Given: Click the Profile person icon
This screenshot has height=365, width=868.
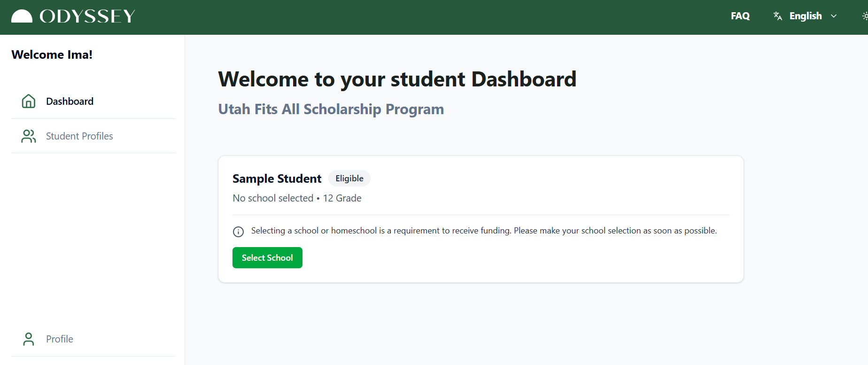Looking at the screenshot, I should [x=29, y=339].
